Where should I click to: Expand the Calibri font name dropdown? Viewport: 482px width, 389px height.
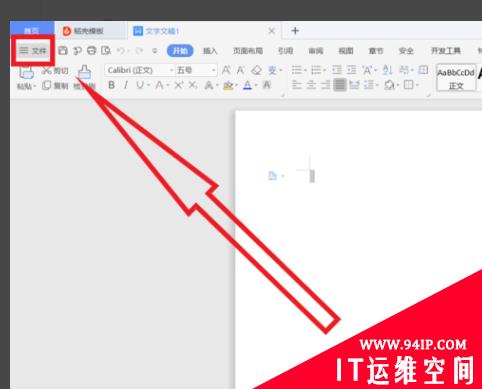(172, 70)
